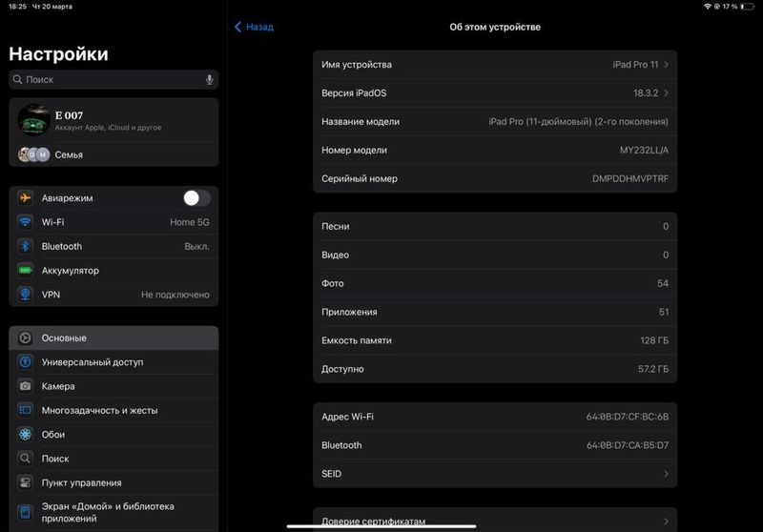The image size is (763, 532).
Task: Tap the Приложения count 51
Action: click(664, 312)
